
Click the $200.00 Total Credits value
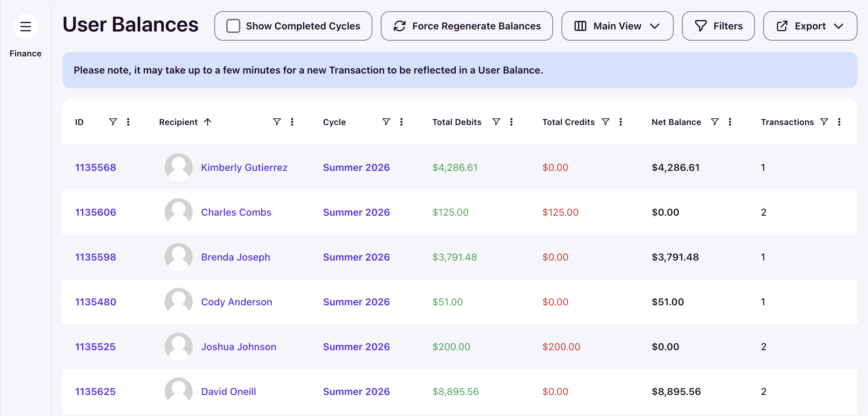(561, 347)
